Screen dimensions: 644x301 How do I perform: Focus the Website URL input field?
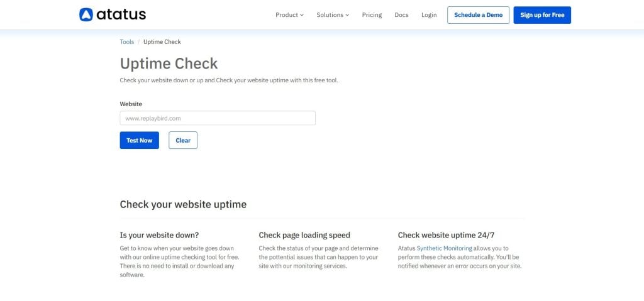218,118
